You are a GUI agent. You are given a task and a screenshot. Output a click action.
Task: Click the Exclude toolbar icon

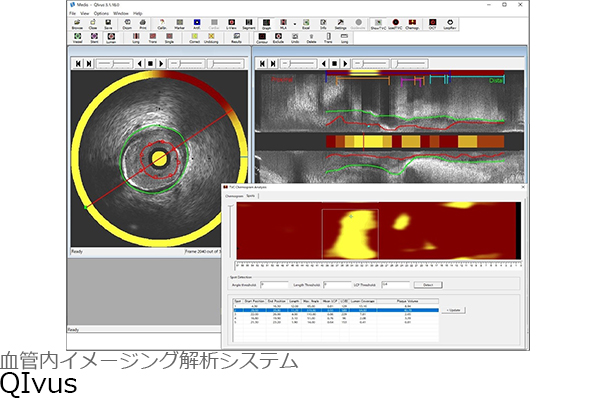pos(278,38)
